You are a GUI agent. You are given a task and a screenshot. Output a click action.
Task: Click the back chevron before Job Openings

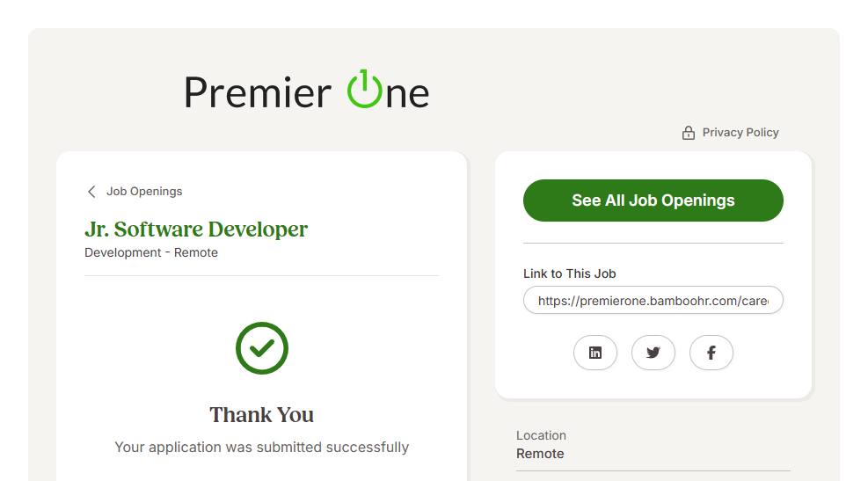(x=91, y=192)
